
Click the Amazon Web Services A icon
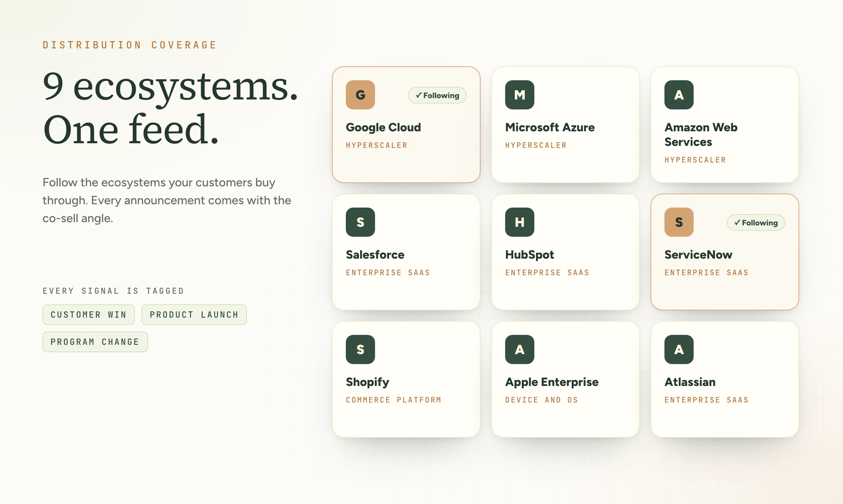click(x=679, y=95)
